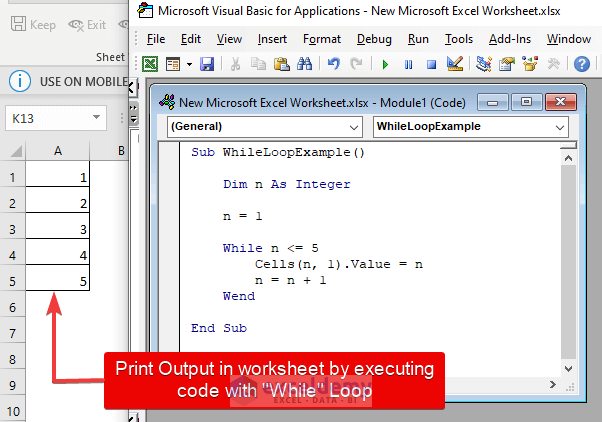Click the 'Cells(n, 1).Value = n' line

[x=339, y=265]
